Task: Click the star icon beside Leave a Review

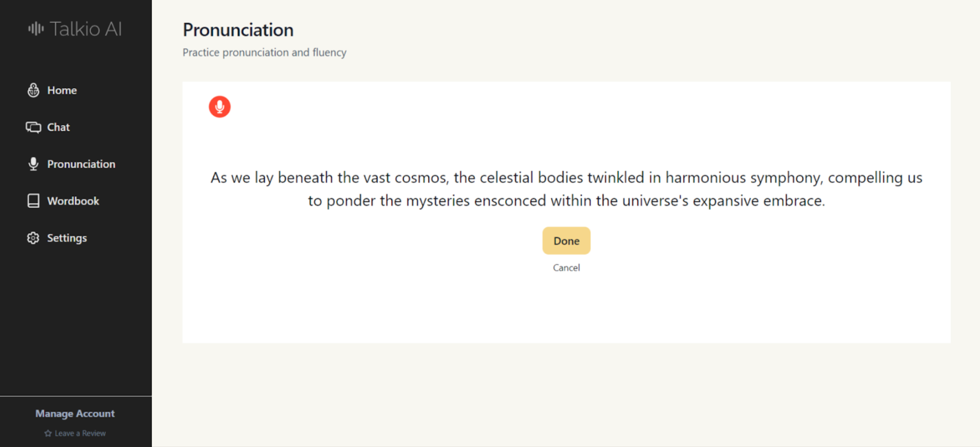Action: tap(48, 433)
